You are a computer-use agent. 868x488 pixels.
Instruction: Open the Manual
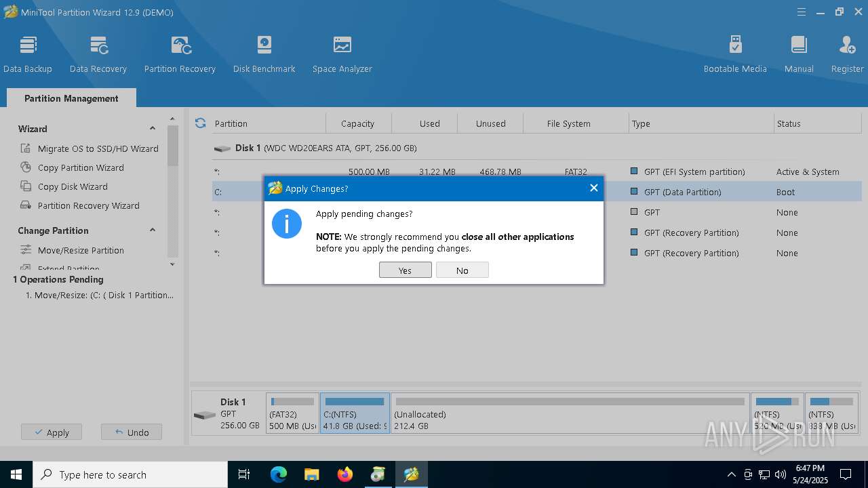(799, 54)
